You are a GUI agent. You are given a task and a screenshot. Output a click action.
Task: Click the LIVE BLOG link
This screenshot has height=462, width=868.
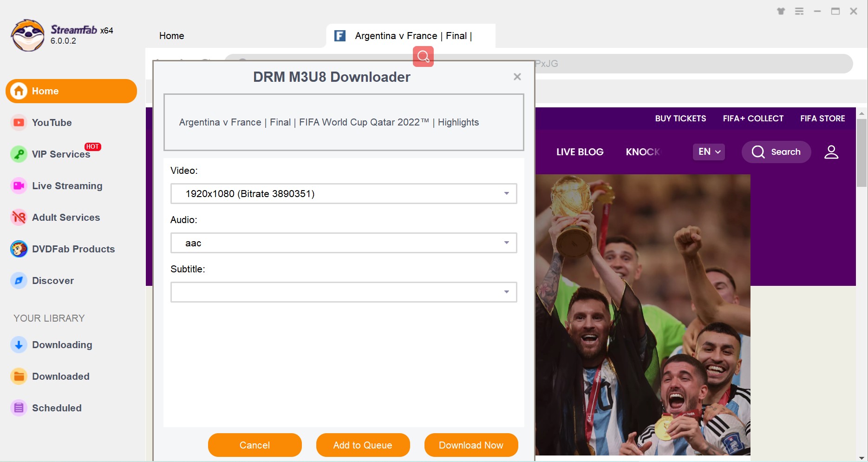(580, 152)
